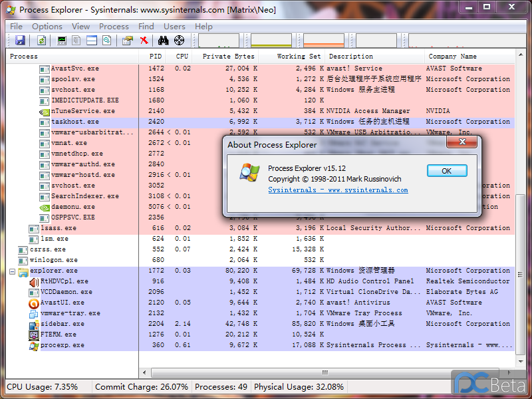This screenshot has width=532, height=399.
Task: Close the About Process Explorer dialog
Action: click(462, 142)
